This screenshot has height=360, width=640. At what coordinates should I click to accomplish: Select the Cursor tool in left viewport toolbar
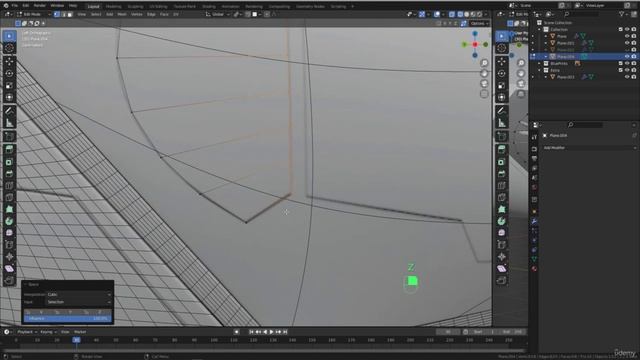[9, 48]
